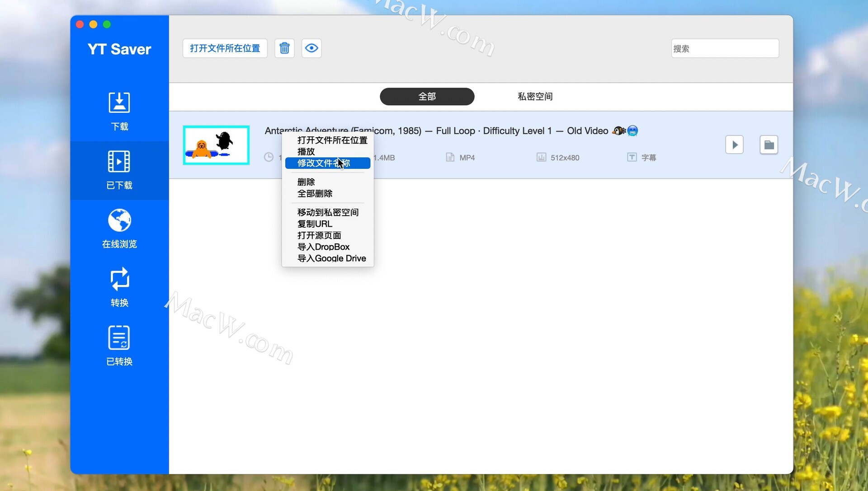
Task: Open folder icon for Antarctic Adventure video
Action: point(769,145)
